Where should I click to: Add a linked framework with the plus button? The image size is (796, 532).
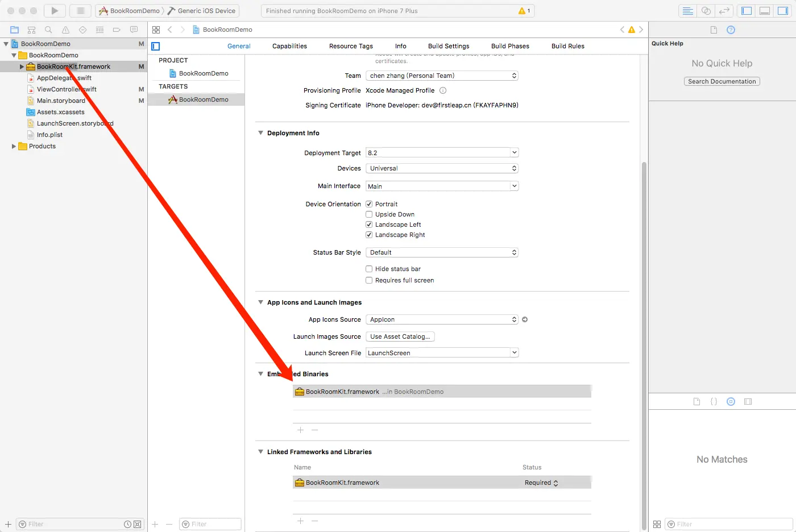click(x=300, y=521)
